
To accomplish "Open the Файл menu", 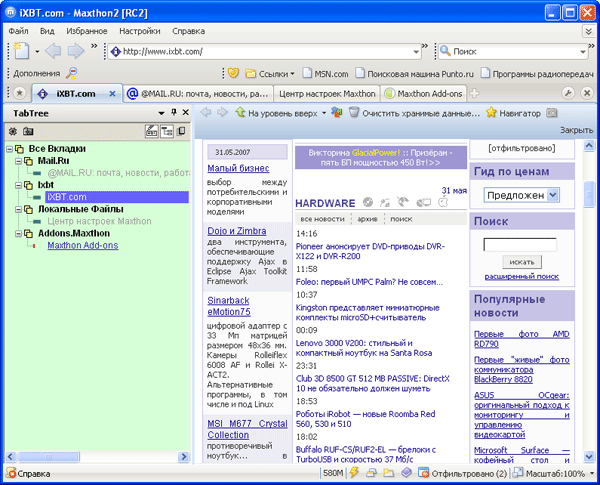I will [x=18, y=31].
